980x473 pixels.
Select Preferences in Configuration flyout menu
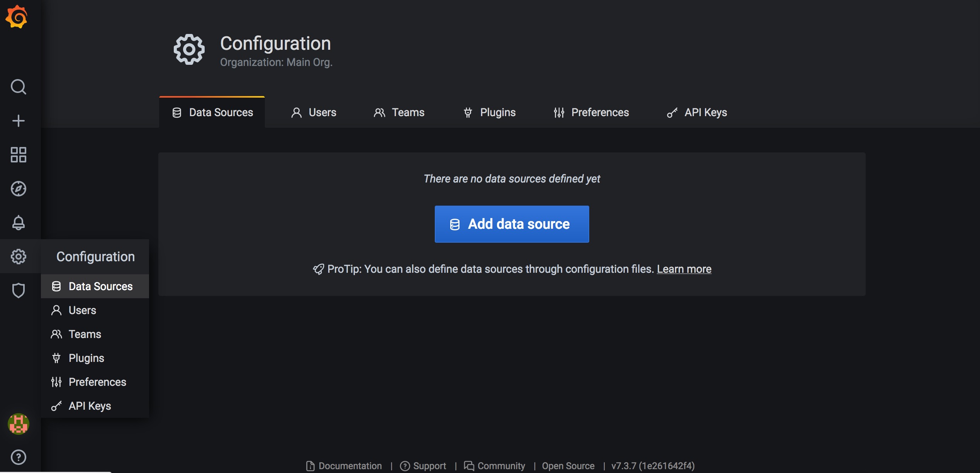[97, 382]
